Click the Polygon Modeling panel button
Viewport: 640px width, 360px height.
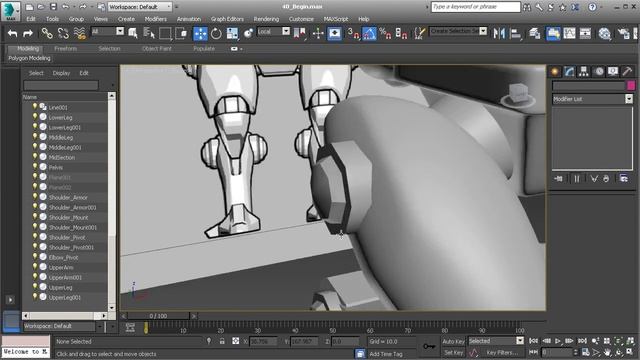pos(29,58)
